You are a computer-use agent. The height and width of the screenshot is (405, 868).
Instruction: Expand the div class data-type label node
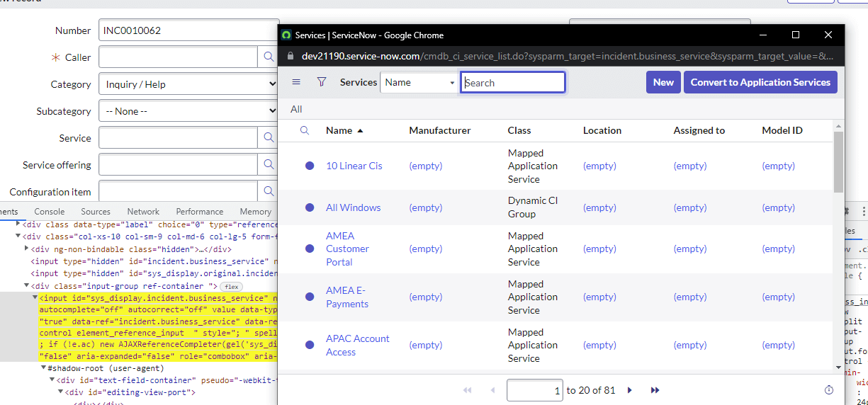pyautogui.click(x=18, y=224)
